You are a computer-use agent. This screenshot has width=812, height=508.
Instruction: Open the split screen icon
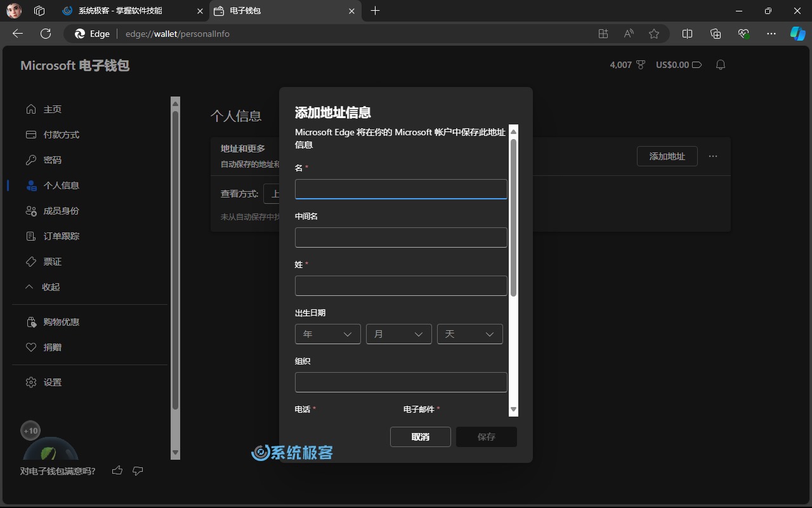pyautogui.click(x=687, y=34)
